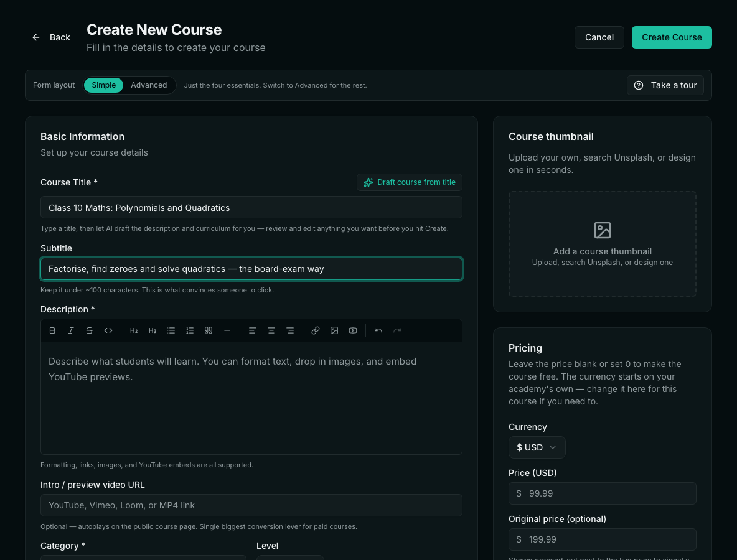Toggle bold formatting in description toolbar
Image resolution: width=737 pixels, height=560 pixels.
(x=52, y=331)
